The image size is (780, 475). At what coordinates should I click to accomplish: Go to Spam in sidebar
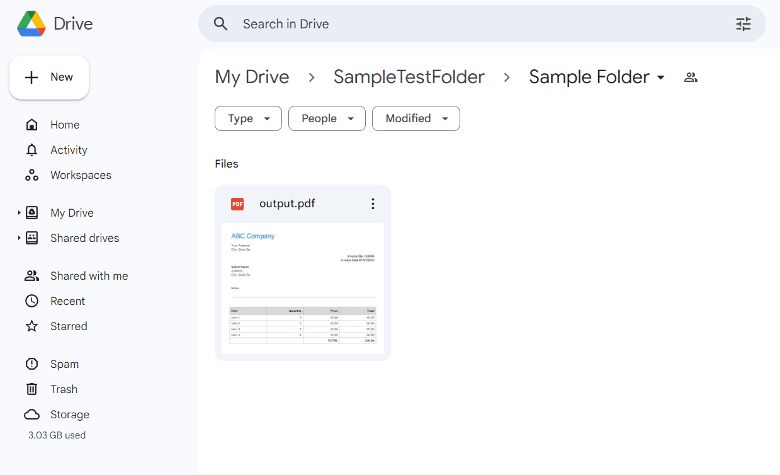point(64,364)
